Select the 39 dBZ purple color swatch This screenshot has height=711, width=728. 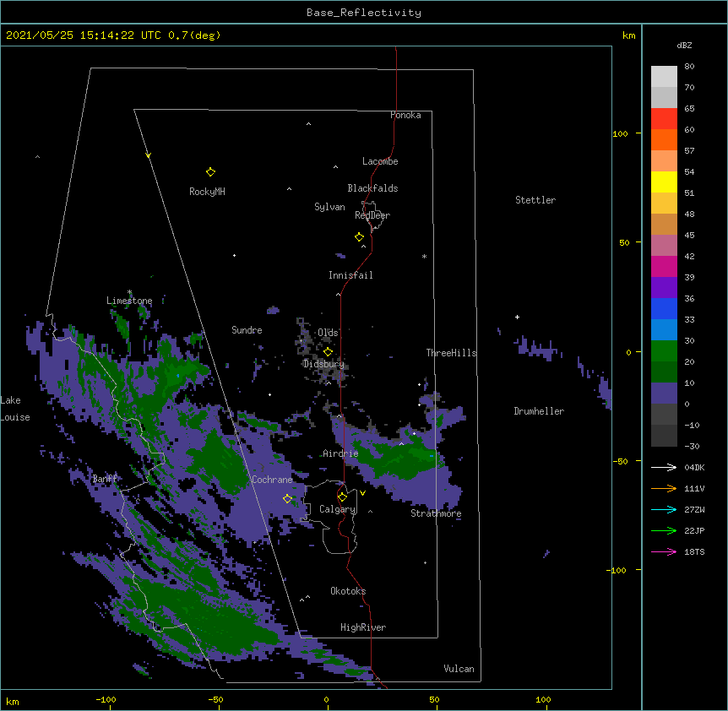(664, 288)
